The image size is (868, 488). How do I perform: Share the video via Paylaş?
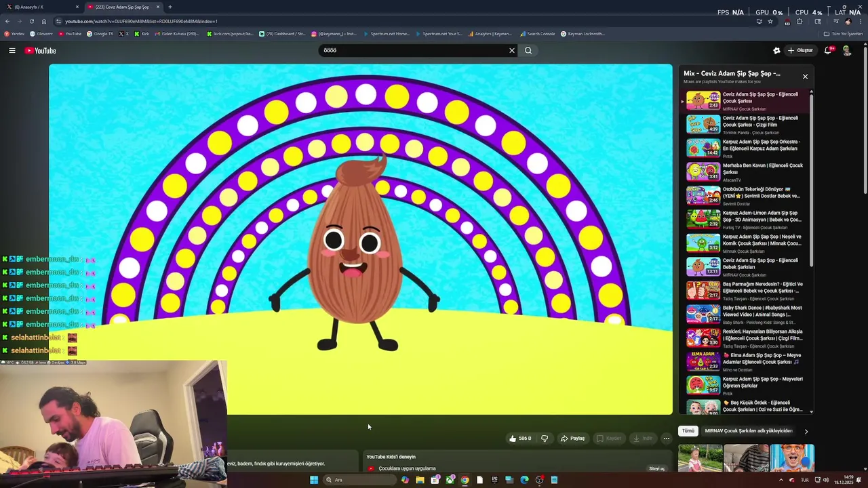572,439
